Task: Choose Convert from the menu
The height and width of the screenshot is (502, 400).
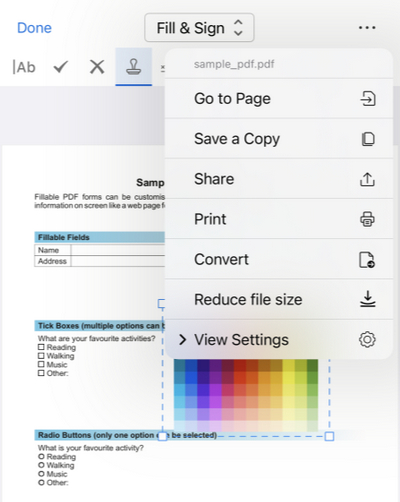Action: (279, 259)
